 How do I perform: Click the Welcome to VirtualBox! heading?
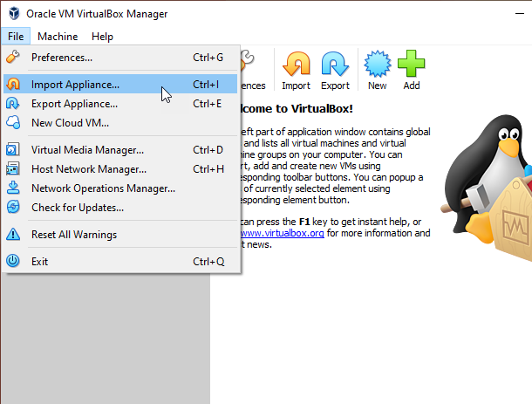click(297, 109)
